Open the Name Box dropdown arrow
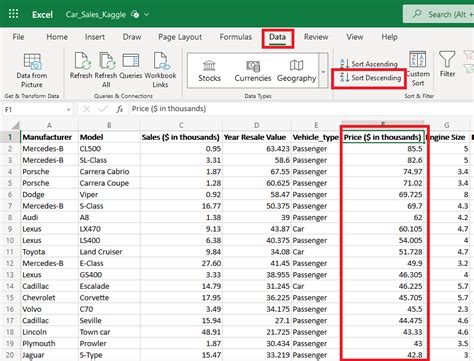The width and height of the screenshot is (474, 361). click(68, 109)
